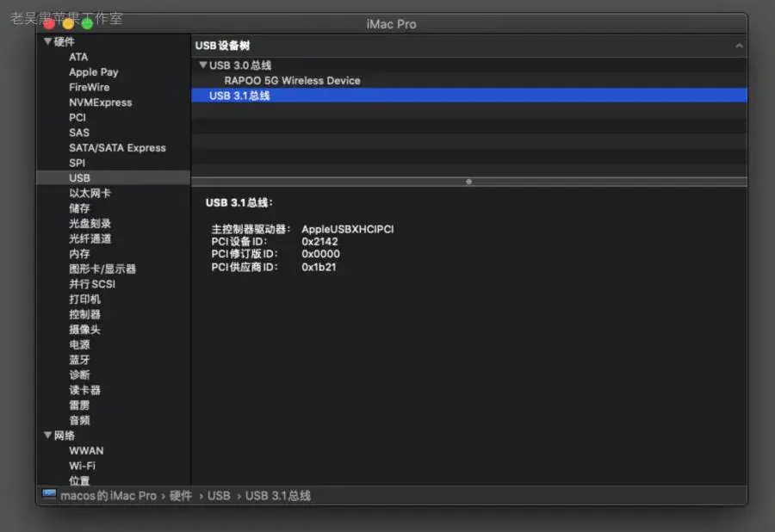The width and height of the screenshot is (775, 532).
Task: Select Apple Pay in the sidebar
Action: coord(93,72)
